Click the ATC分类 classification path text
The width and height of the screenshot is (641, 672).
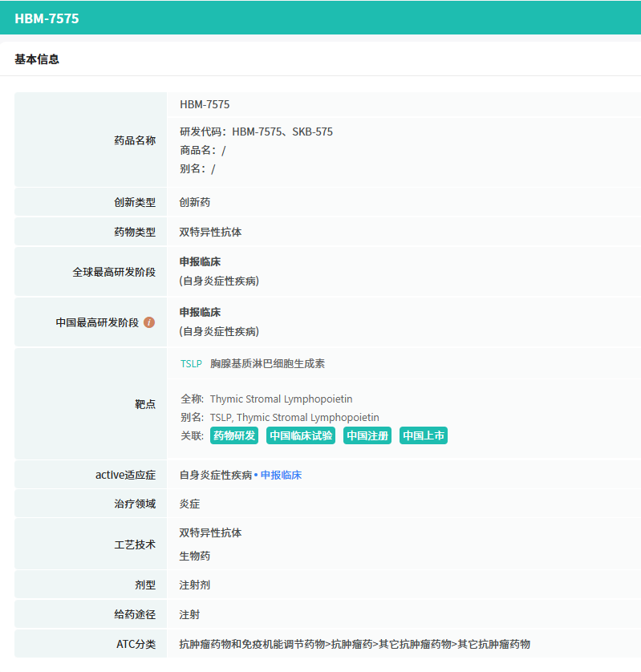coord(355,644)
